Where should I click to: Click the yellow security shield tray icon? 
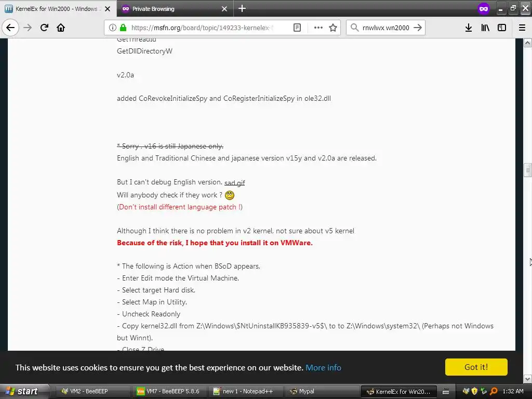475,391
